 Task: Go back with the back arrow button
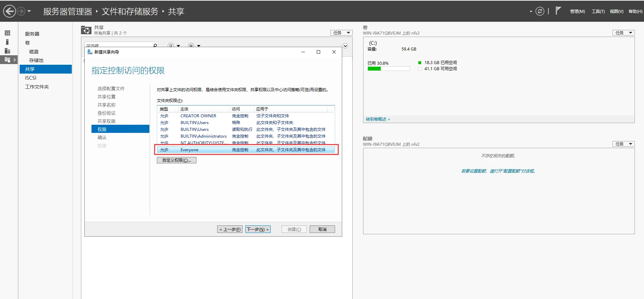[x=9, y=11]
